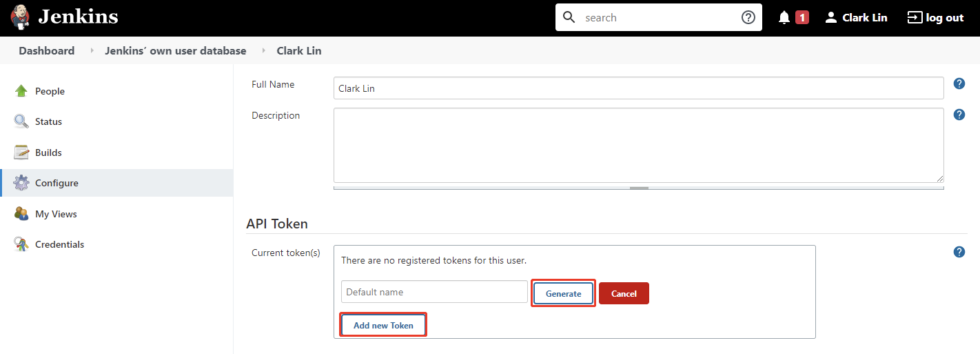
Task: Open the notifications bell icon
Action: click(784, 18)
